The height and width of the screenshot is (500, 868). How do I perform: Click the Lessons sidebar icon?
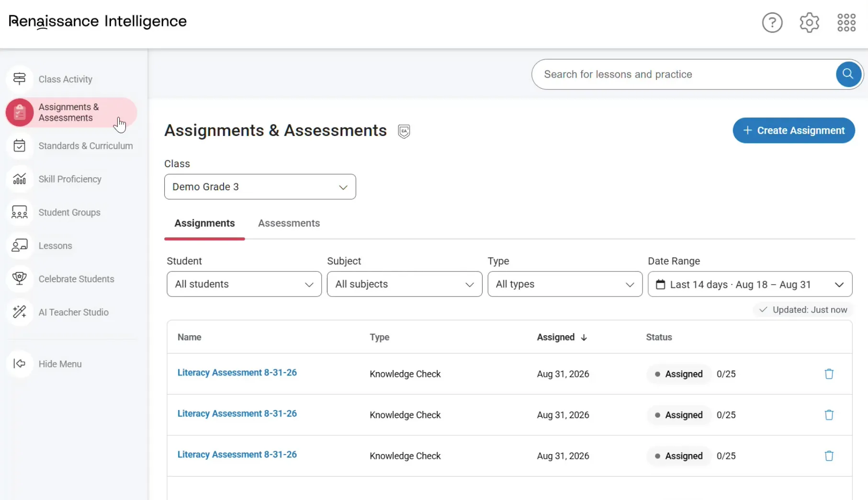tap(20, 246)
